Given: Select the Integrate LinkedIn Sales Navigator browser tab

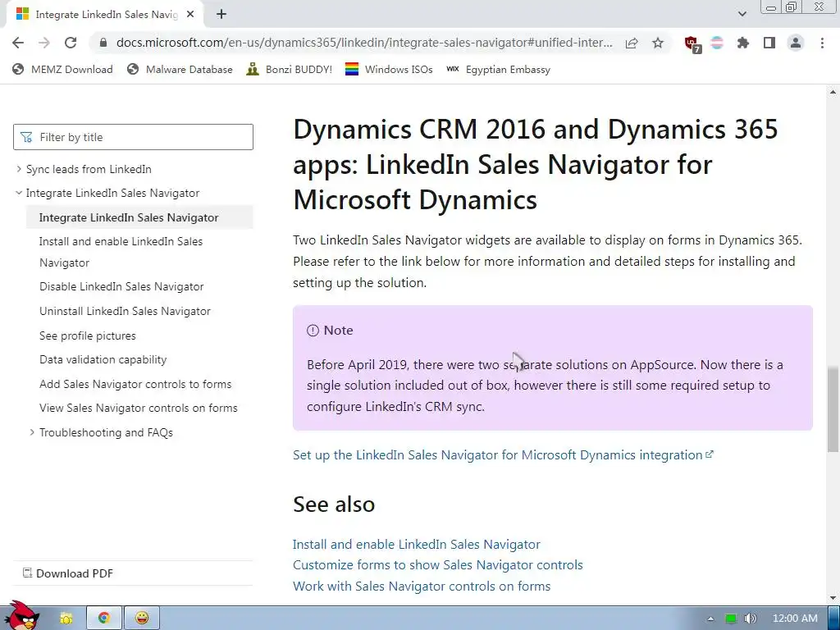Looking at the screenshot, I should click(105, 15).
